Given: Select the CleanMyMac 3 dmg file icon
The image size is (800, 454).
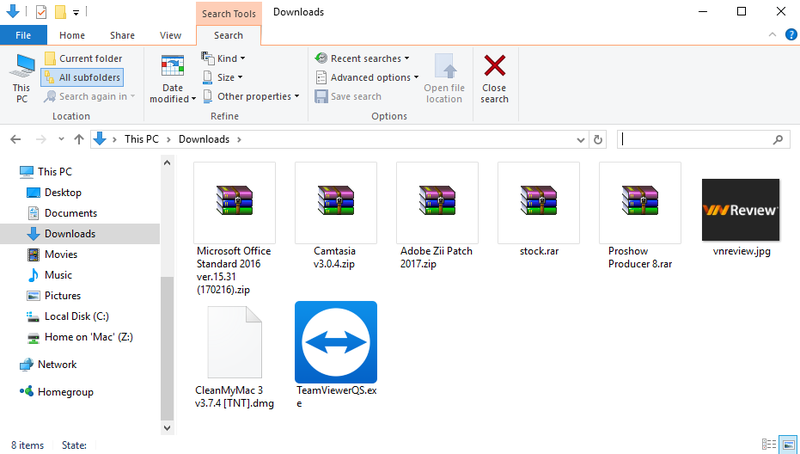Looking at the screenshot, I should pos(234,342).
